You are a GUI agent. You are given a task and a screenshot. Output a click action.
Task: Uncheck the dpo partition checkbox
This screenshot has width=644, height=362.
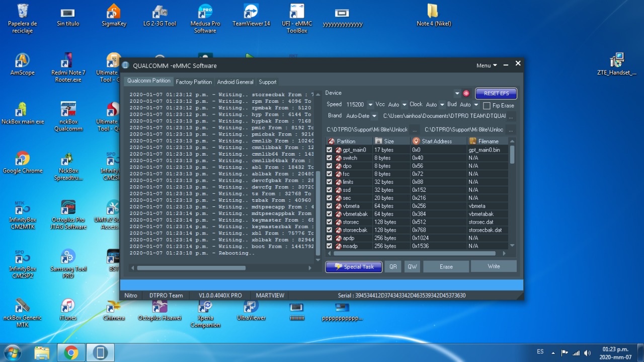[330, 166]
